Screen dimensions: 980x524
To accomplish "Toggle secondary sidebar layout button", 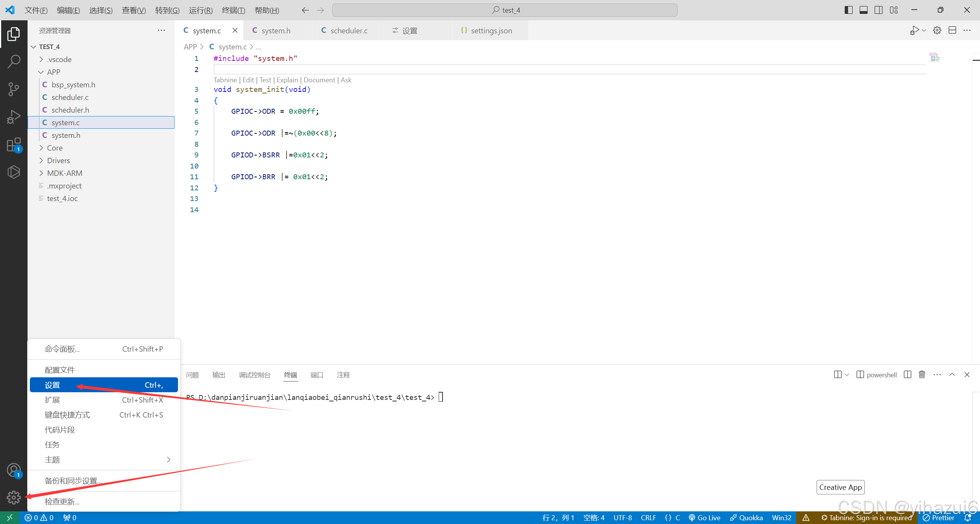I will point(879,10).
